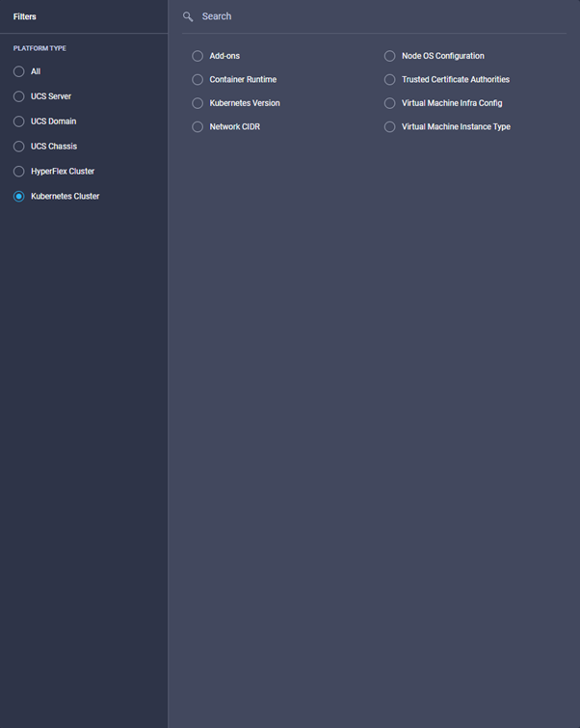Pick Virtual Machine Instance Type policy

390,127
